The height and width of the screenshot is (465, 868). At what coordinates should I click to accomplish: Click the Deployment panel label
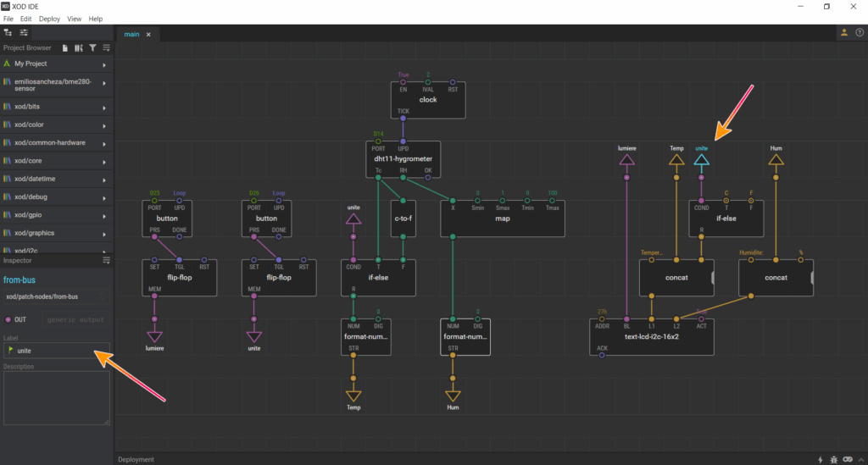pos(136,459)
